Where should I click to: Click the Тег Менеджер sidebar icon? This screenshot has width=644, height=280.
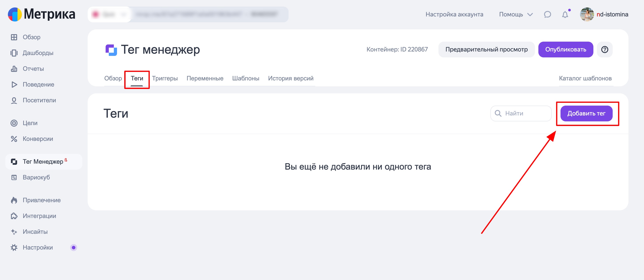[14, 161]
